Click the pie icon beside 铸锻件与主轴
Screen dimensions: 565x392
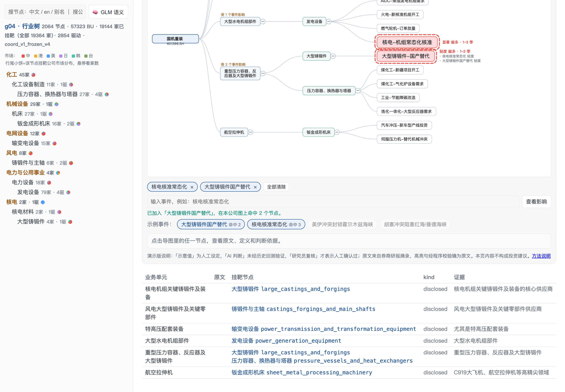click(x=71, y=163)
